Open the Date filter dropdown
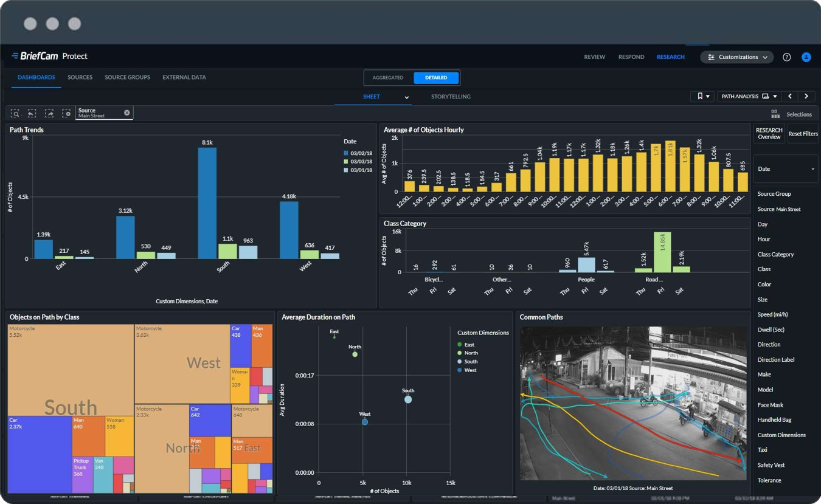Viewport: 821px width, 504px height. point(786,168)
